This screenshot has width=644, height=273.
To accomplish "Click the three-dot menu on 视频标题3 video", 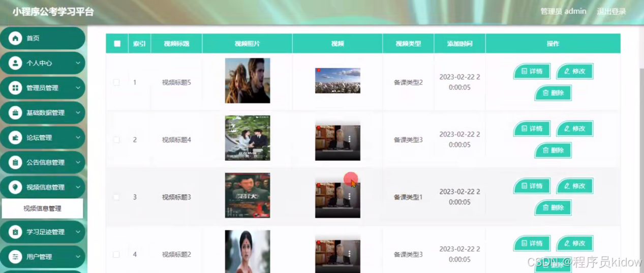I will pos(350,196).
